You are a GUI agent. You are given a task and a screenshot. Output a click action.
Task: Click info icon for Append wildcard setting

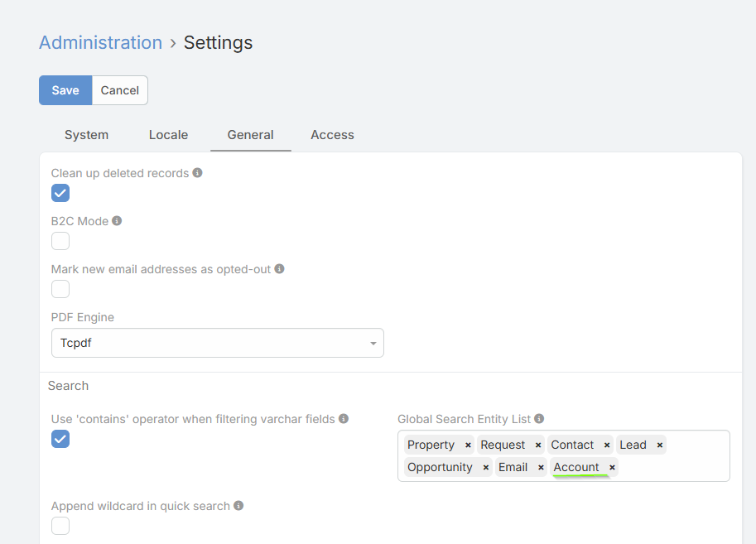238,506
